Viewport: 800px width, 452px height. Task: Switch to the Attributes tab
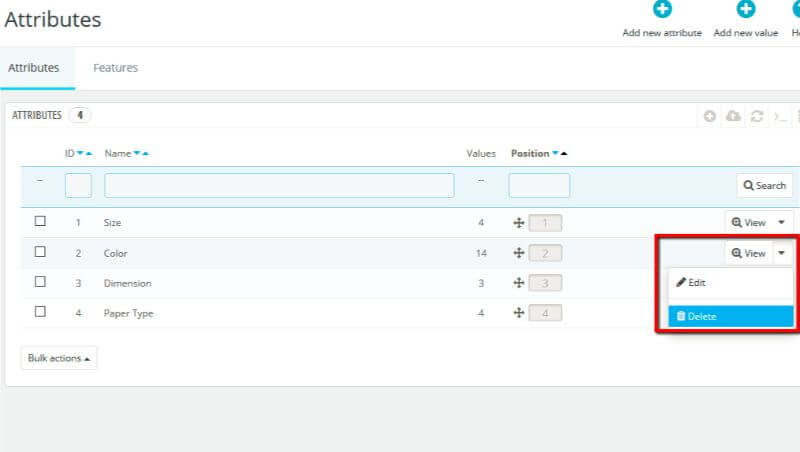tap(34, 68)
